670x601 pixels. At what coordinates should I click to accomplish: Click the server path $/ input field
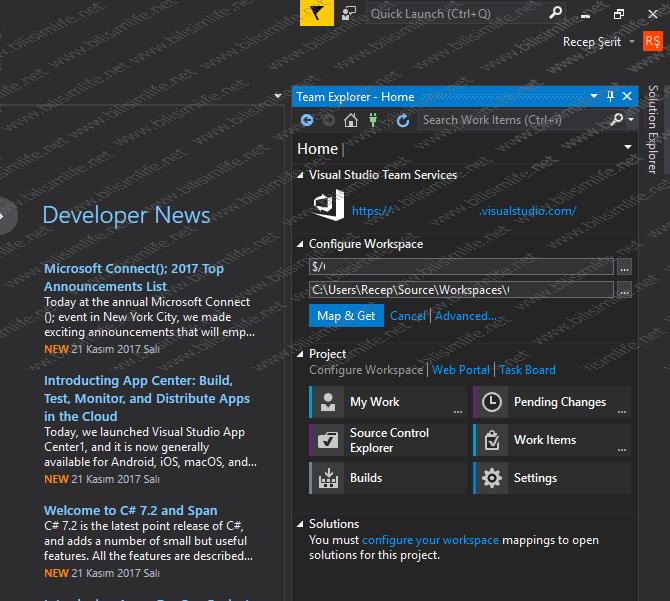(461, 267)
